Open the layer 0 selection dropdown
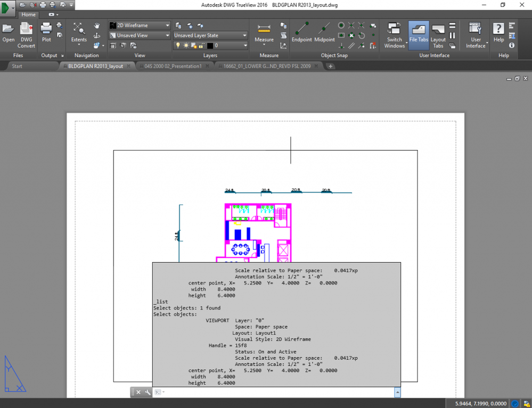Screen dimensions: 532x408 click(245, 45)
